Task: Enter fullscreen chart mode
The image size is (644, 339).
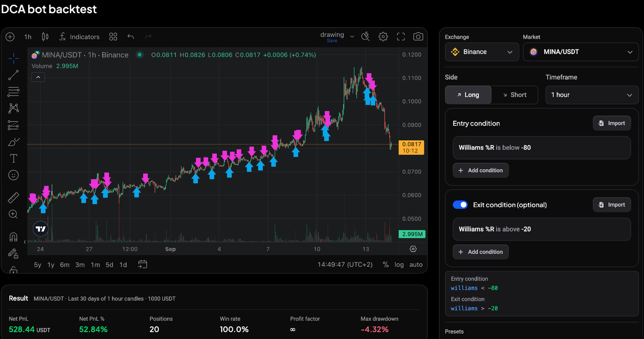Action: coord(401,37)
